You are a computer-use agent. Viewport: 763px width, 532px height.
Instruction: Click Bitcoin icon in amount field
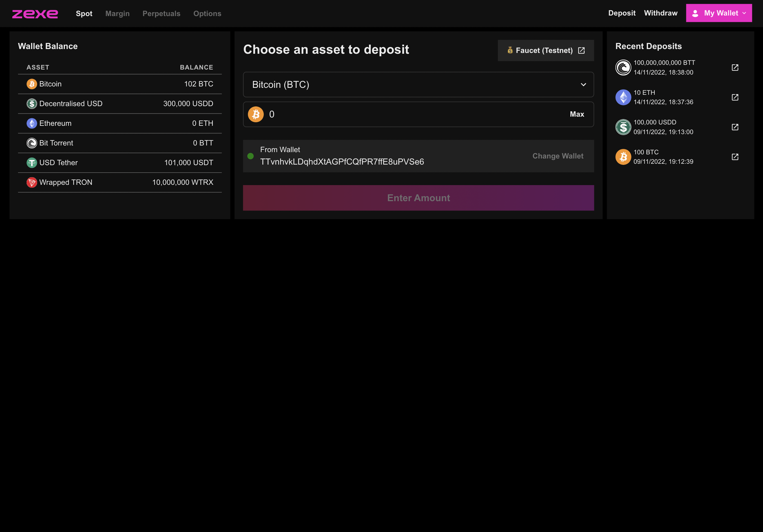tap(255, 114)
